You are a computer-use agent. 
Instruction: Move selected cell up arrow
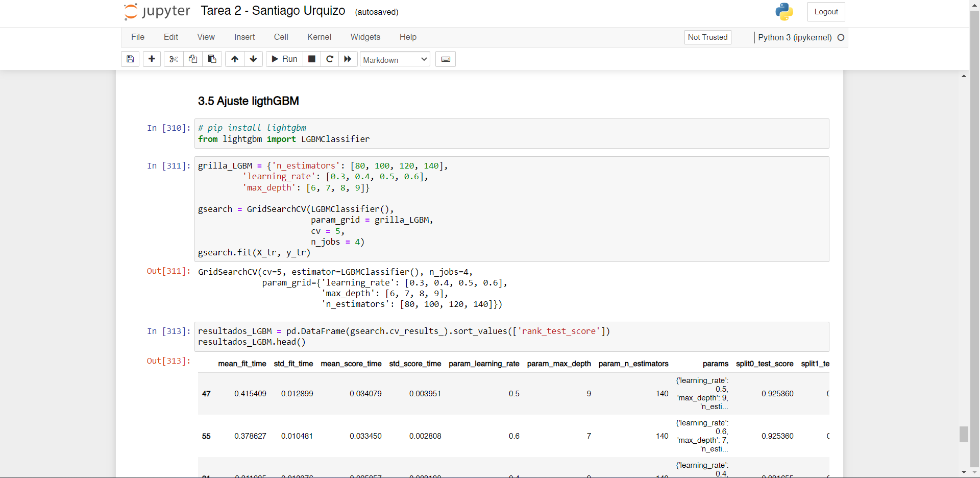(x=235, y=59)
